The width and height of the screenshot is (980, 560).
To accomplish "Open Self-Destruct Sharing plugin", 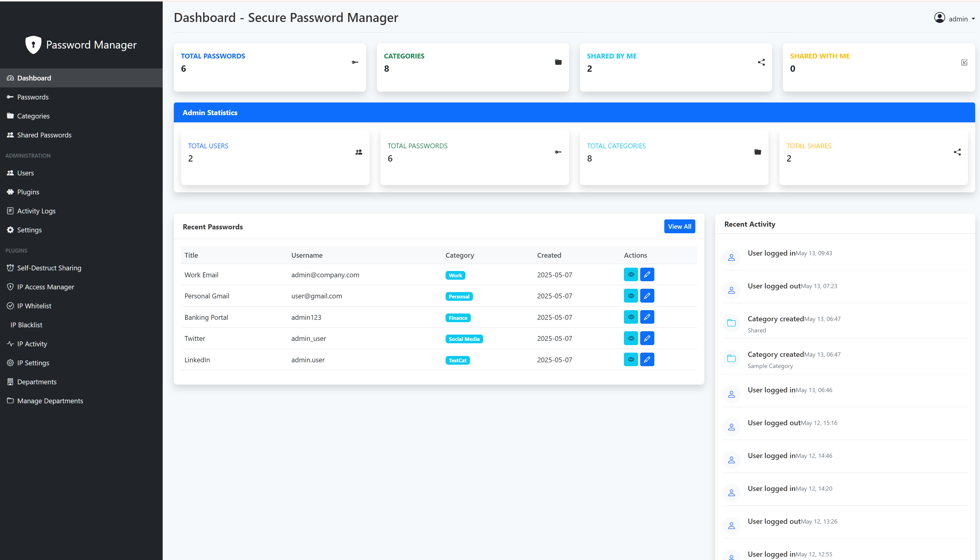I will click(81, 268).
